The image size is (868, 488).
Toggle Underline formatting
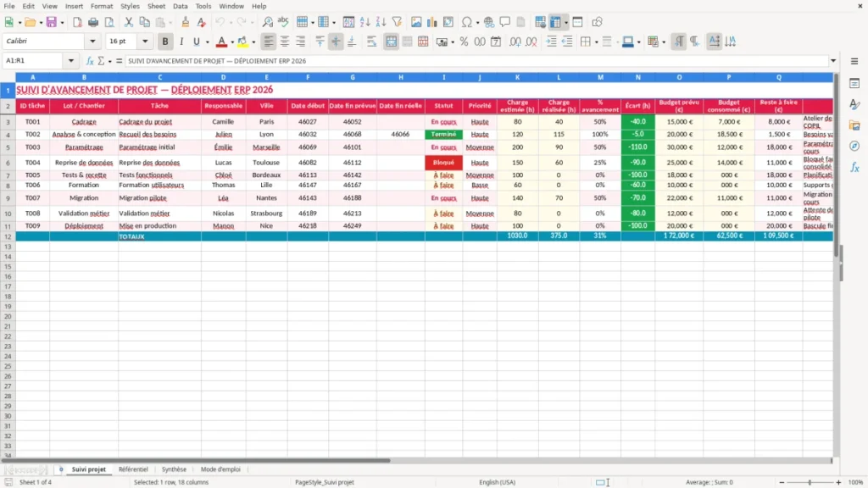click(197, 42)
